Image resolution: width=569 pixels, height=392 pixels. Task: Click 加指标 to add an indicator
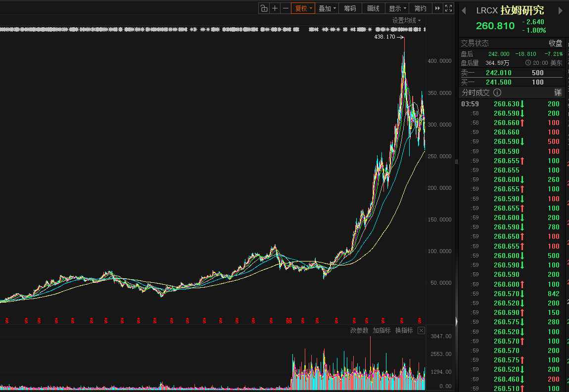[x=382, y=330]
